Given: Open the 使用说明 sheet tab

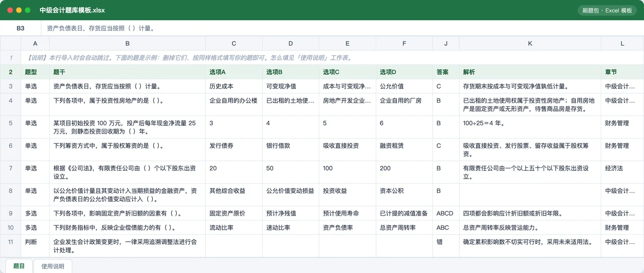Looking at the screenshot, I should [x=53, y=266].
